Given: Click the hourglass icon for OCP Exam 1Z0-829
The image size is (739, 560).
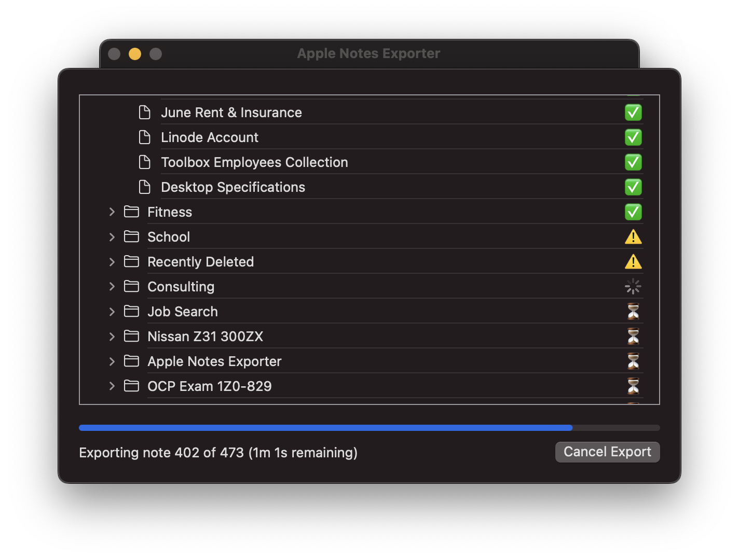Looking at the screenshot, I should point(633,386).
